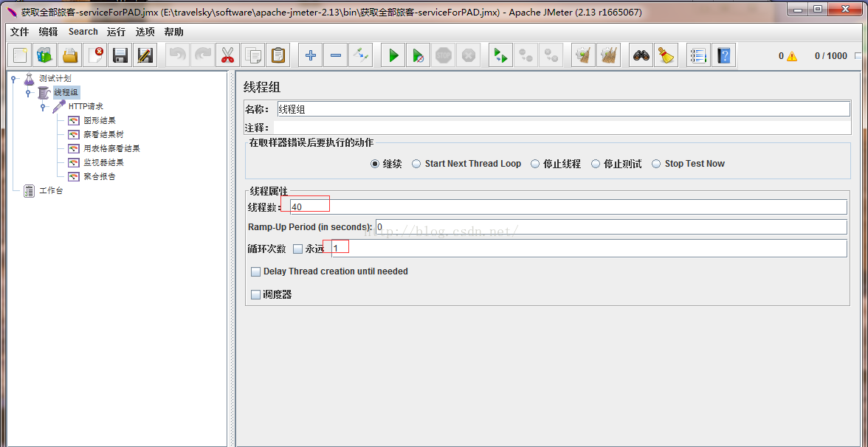Click the Clear broom-gear icon
Image resolution: width=868 pixels, height=447 pixels.
(x=583, y=55)
